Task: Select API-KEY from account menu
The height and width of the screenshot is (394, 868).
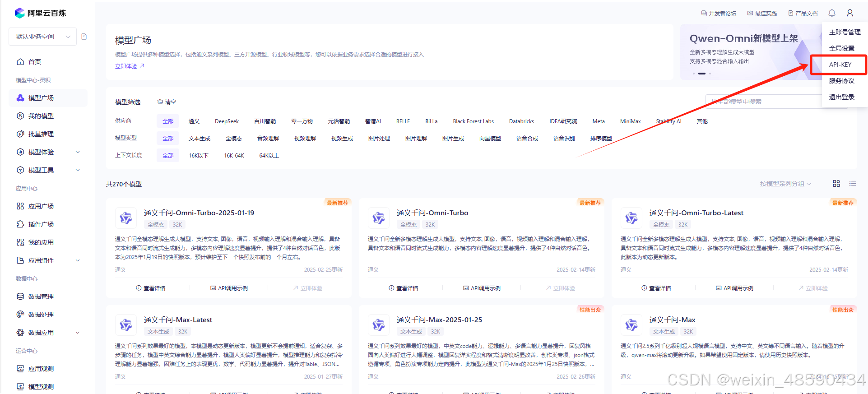Action: click(x=840, y=65)
